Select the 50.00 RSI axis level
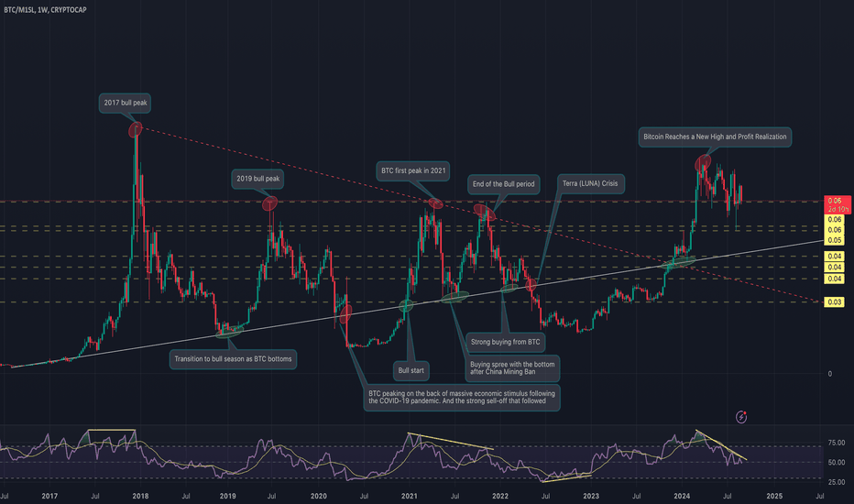 pyautogui.click(x=836, y=463)
